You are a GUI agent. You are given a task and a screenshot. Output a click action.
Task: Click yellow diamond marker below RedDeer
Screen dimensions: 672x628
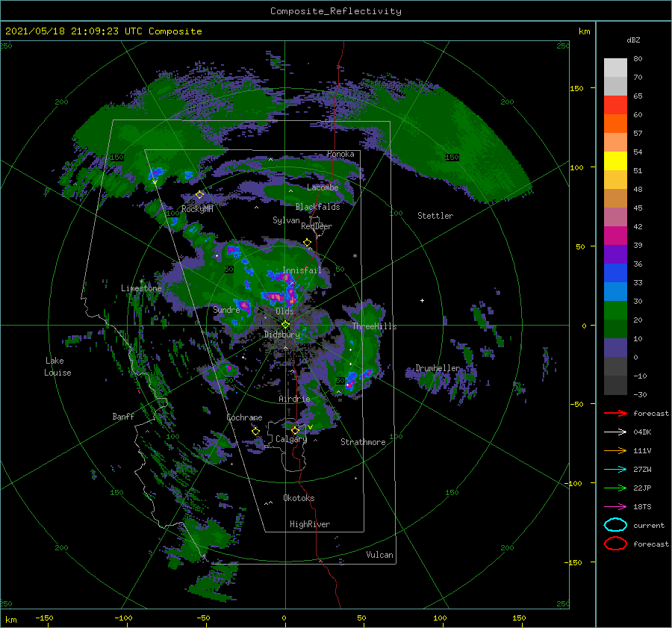point(308,243)
